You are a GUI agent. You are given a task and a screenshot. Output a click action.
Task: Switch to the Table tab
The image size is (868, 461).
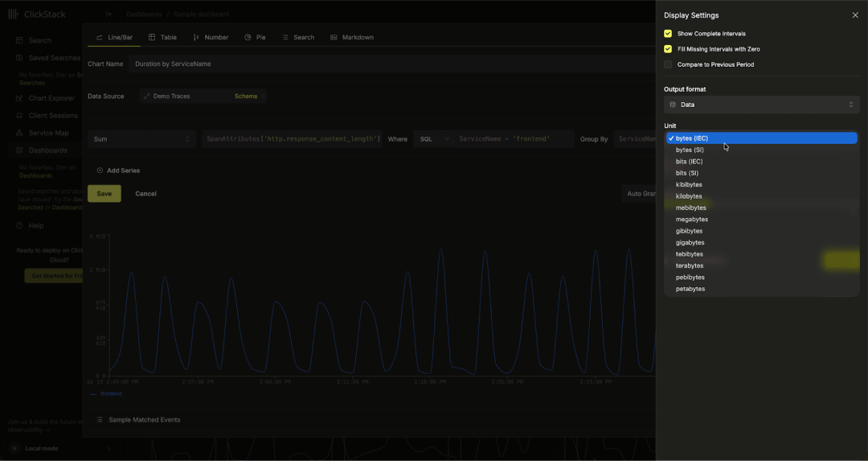pyautogui.click(x=162, y=38)
